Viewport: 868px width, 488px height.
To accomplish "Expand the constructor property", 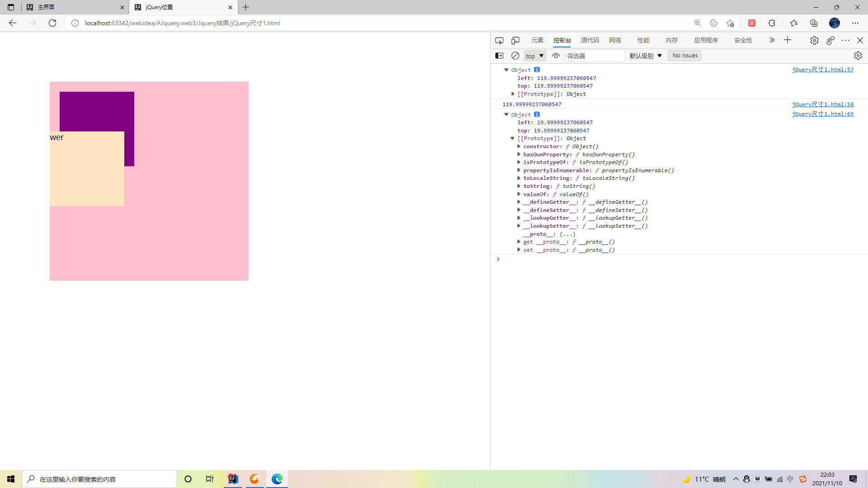I will click(519, 146).
